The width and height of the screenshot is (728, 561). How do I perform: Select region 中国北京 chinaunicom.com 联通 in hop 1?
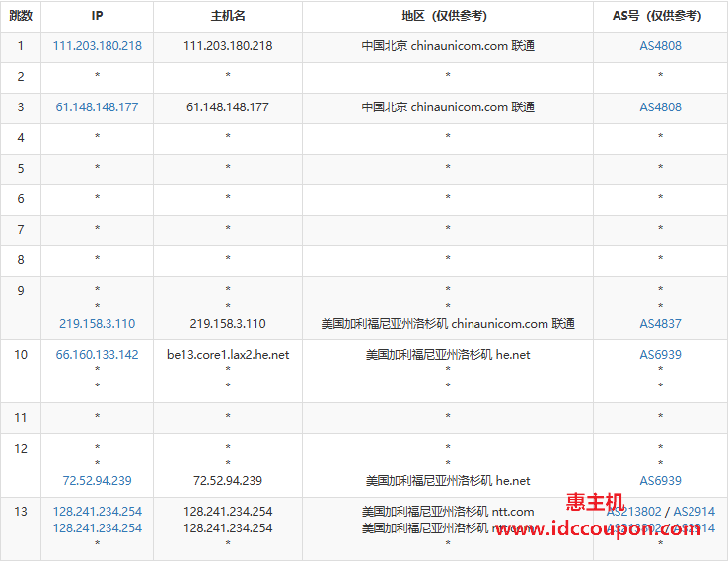[448, 46]
